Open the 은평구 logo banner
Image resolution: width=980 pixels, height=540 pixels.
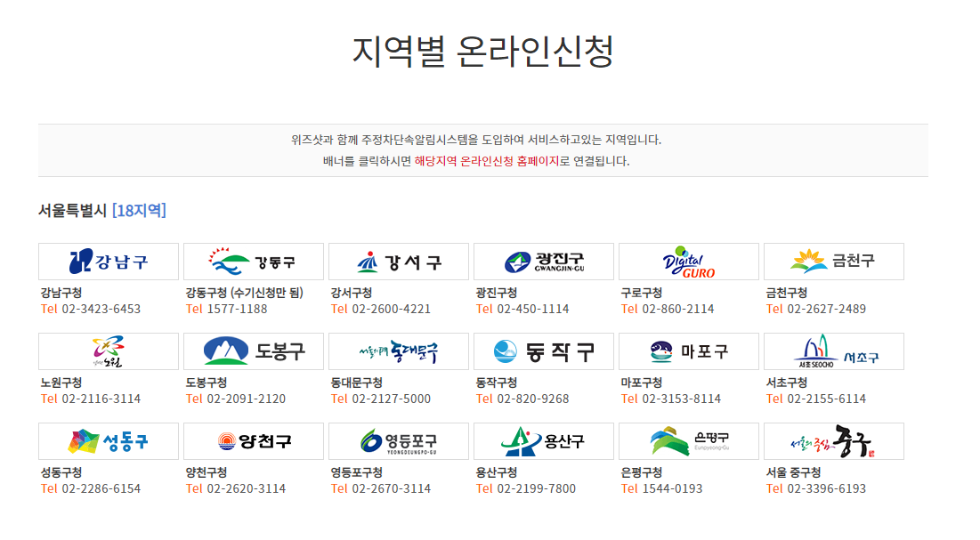689,441
